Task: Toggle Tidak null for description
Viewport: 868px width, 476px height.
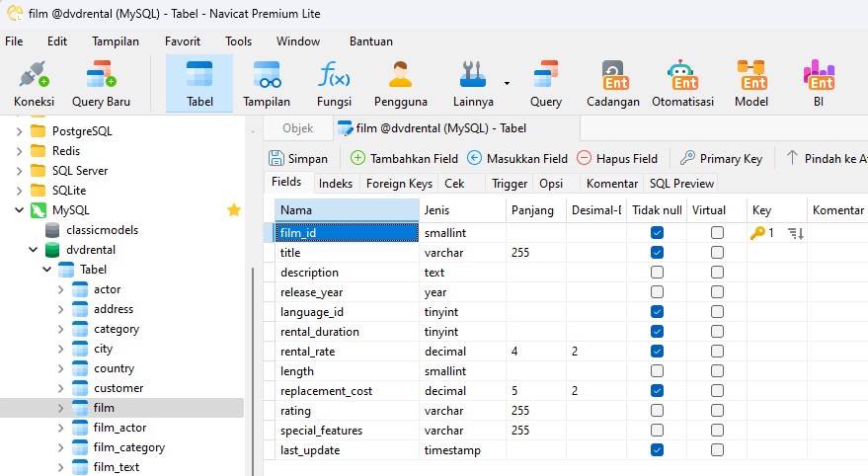Action: pyautogui.click(x=657, y=273)
